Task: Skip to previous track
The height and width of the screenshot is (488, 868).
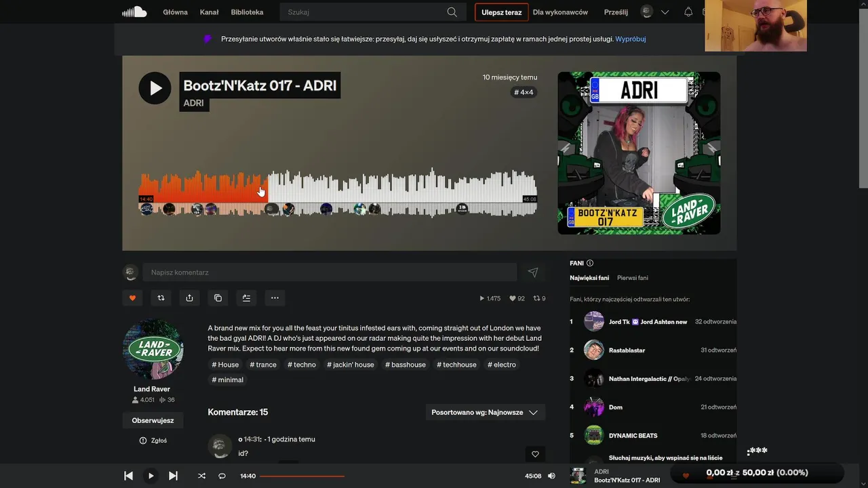Action: point(128,476)
